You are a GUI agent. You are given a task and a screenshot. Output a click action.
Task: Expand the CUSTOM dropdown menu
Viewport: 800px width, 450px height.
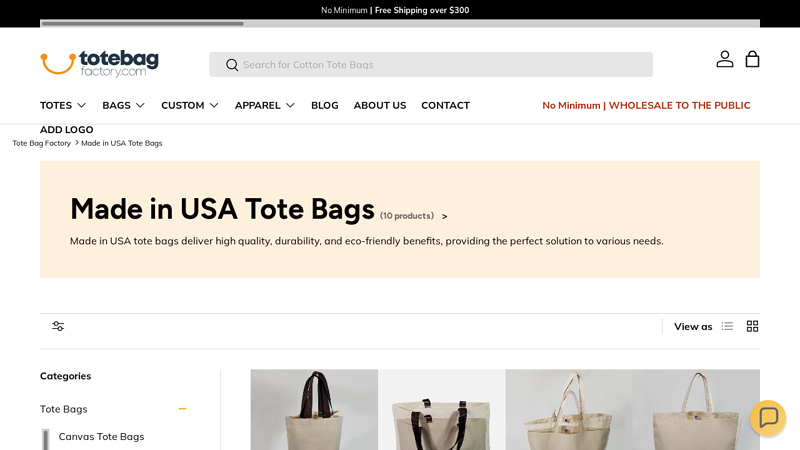(x=190, y=105)
